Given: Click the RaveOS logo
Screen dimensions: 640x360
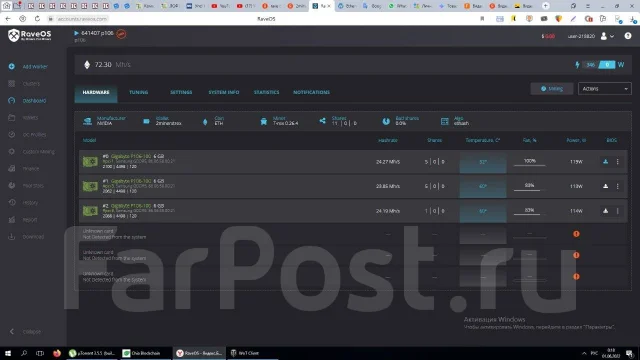Looking at the screenshot, I should (30, 36).
